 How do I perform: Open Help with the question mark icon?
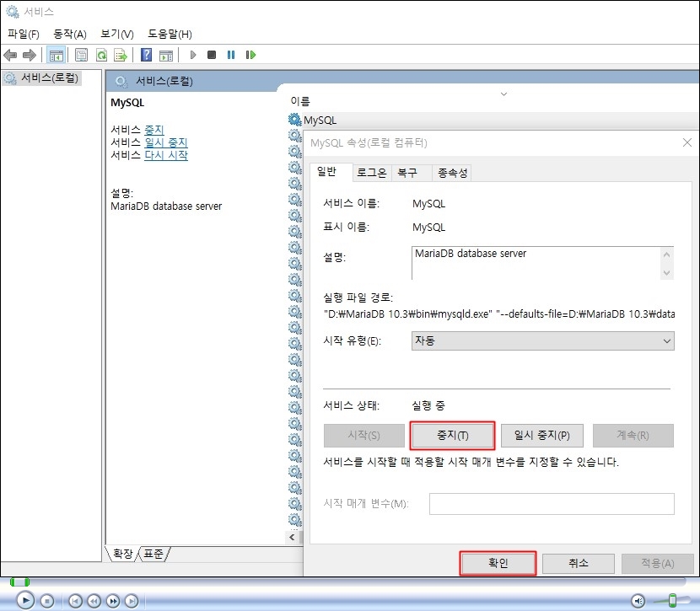pyautogui.click(x=146, y=55)
